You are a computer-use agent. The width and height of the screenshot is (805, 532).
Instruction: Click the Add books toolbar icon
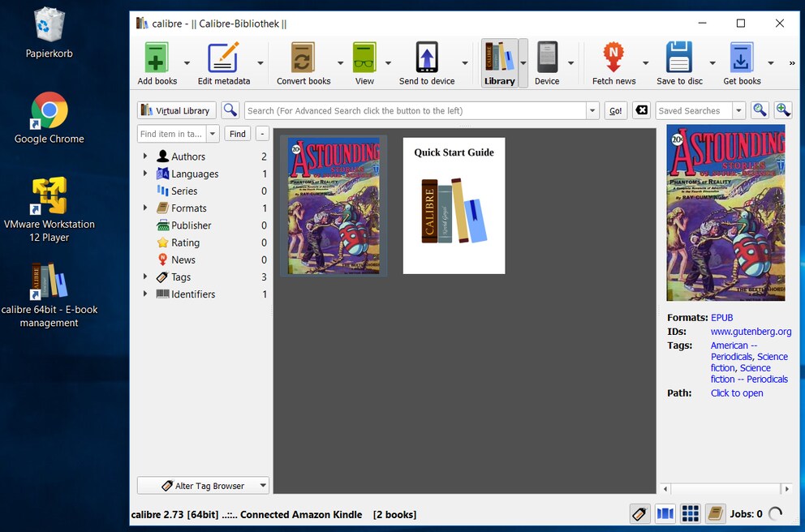coord(157,58)
